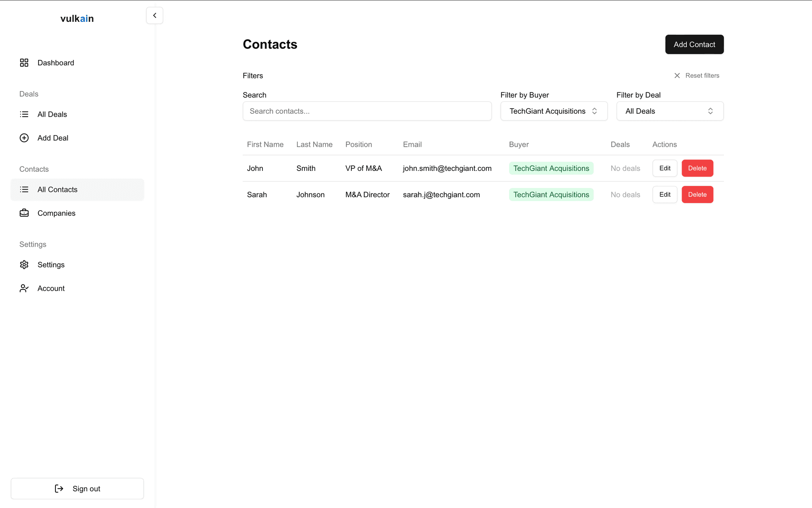This screenshot has width=812, height=508.
Task: Click John's TechGiant Acquisitions buyer badge
Action: (x=551, y=168)
